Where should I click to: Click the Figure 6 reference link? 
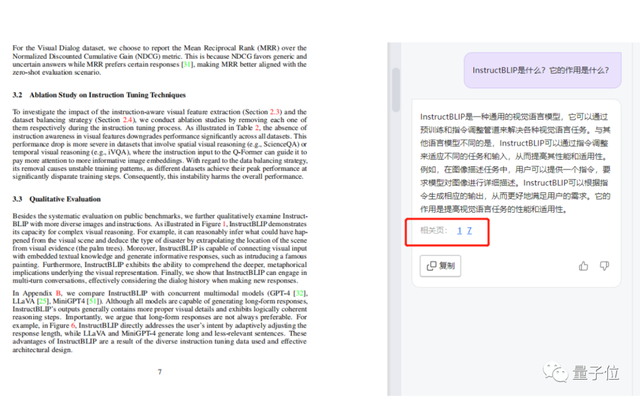coord(73,325)
